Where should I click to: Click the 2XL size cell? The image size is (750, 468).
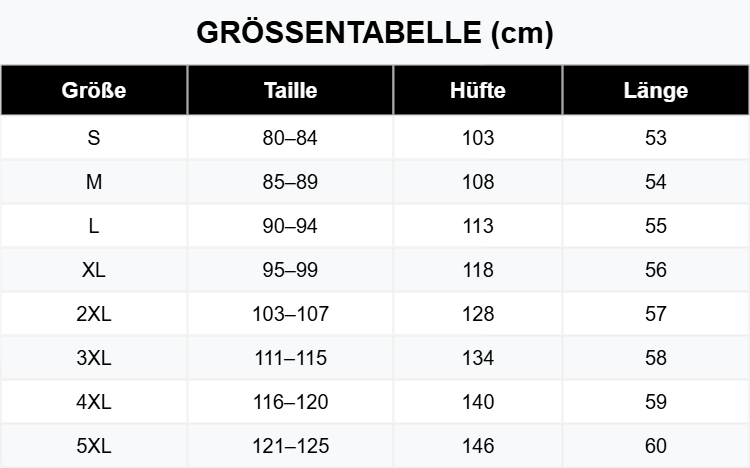click(x=94, y=314)
